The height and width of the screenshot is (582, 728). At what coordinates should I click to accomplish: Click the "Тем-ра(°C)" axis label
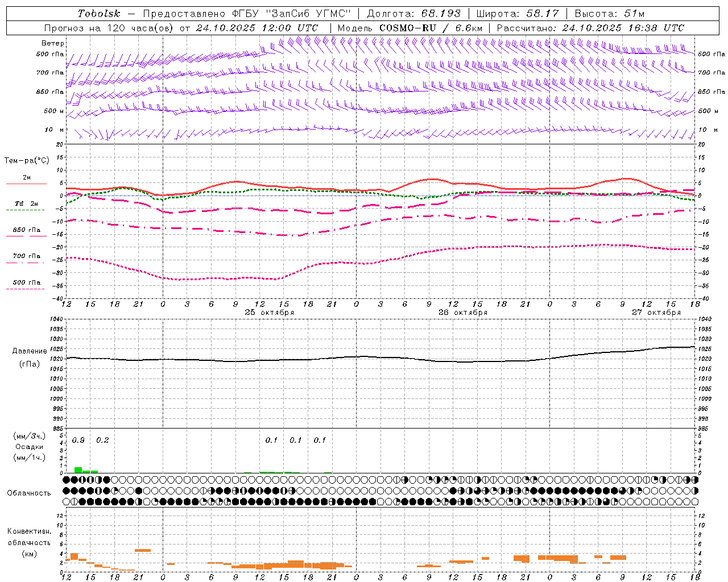(x=27, y=161)
